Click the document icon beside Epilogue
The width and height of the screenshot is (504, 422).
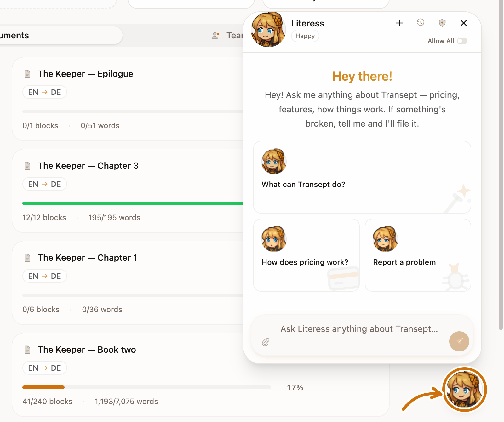click(x=27, y=74)
